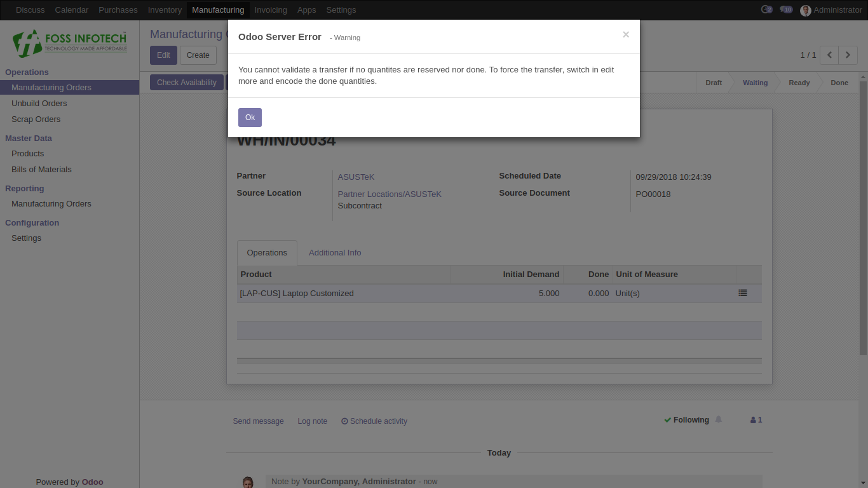The image size is (868, 488).
Task: Click Schedule activity clock link
Action: point(374,421)
